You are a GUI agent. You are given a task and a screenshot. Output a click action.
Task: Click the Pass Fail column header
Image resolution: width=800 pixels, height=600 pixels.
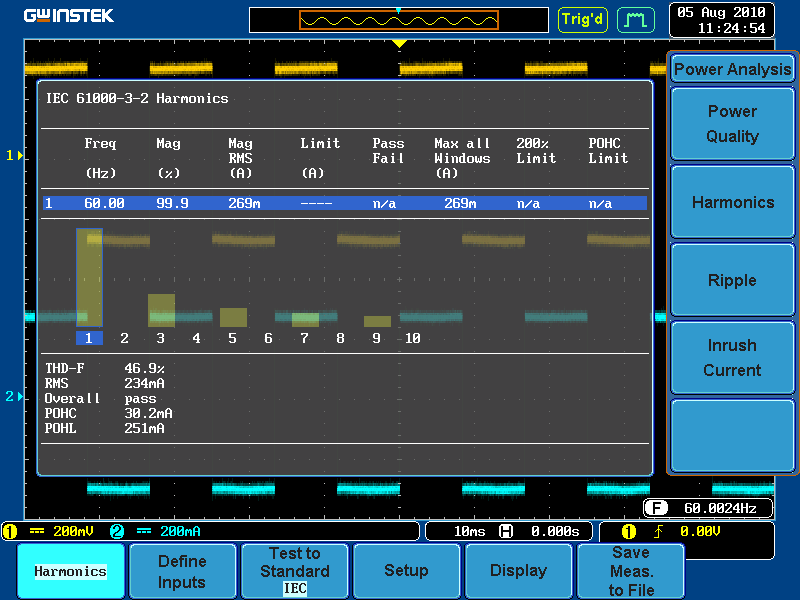(x=388, y=151)
